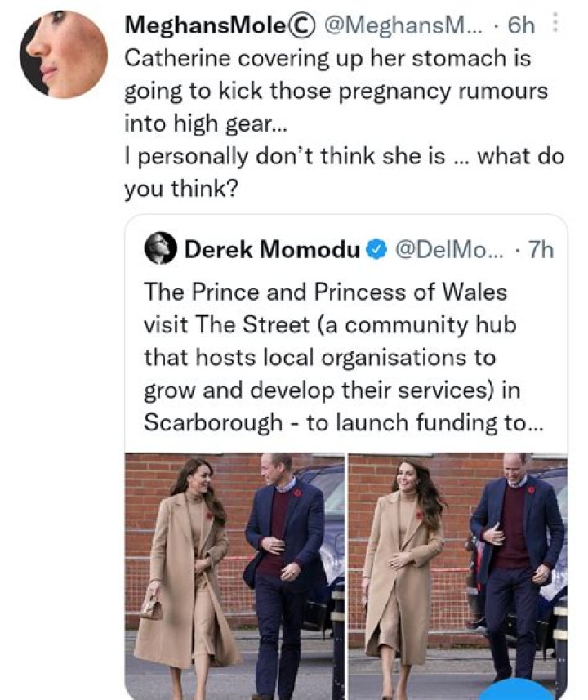
Task: Click the 'grow and develop their services' line
Action: click(321, 390)
